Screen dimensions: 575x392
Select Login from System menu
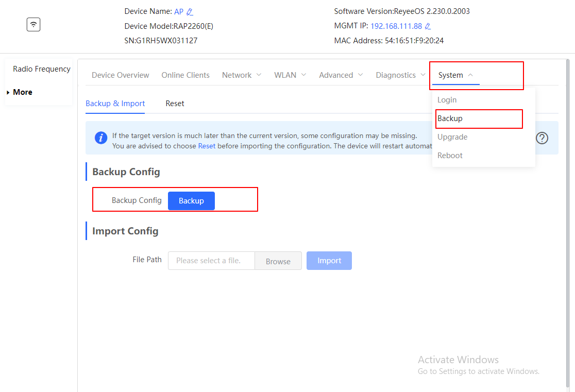(x=447, y=100)
